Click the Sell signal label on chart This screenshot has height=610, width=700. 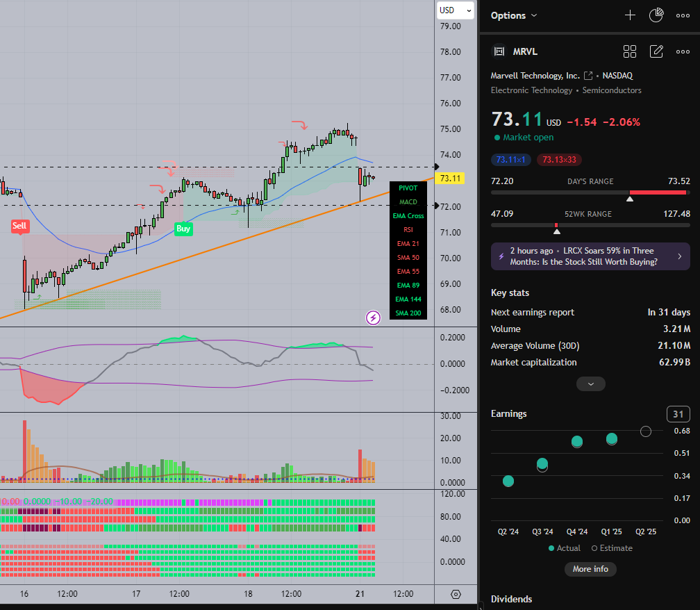(19, 226)
